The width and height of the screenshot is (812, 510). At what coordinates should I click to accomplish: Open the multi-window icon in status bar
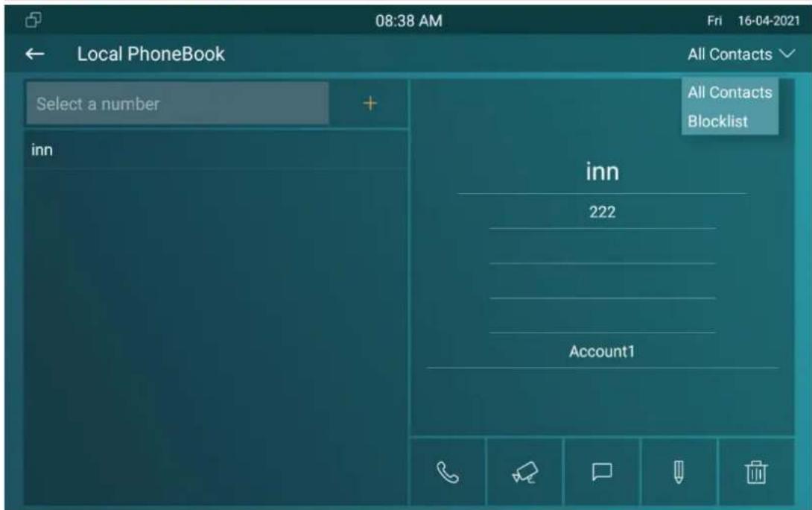[x=34, y=20]
